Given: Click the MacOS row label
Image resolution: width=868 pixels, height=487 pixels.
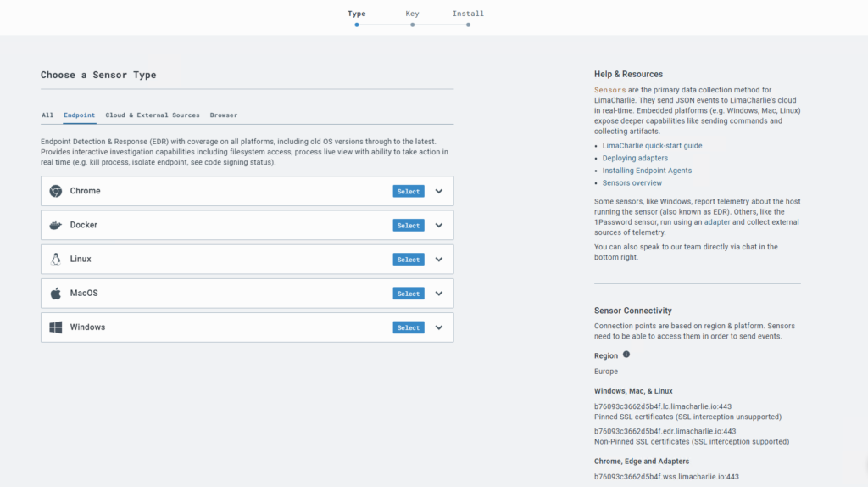Looking at the screenshot, I should tap(84, 293).
